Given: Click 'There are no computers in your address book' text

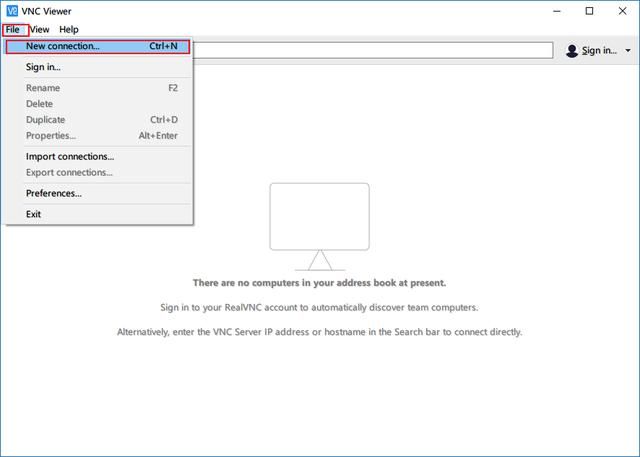Looking at the screenshot, I should point(320,283).
